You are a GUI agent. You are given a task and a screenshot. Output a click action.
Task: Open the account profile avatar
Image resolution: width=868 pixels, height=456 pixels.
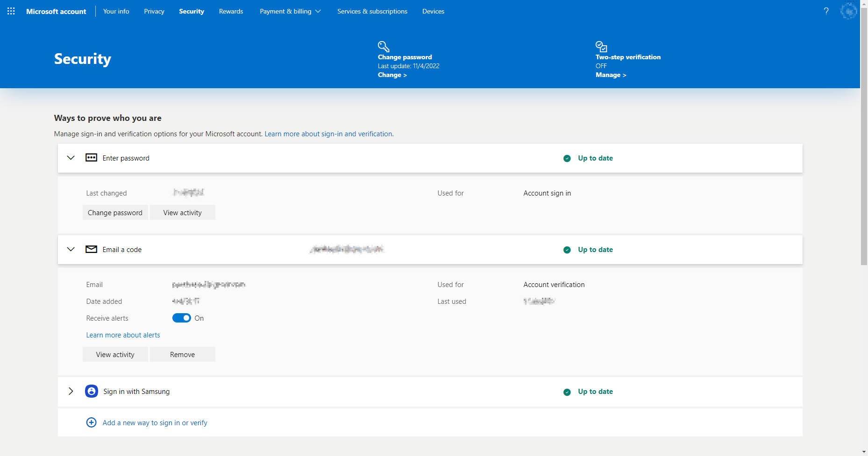point(848,11)
